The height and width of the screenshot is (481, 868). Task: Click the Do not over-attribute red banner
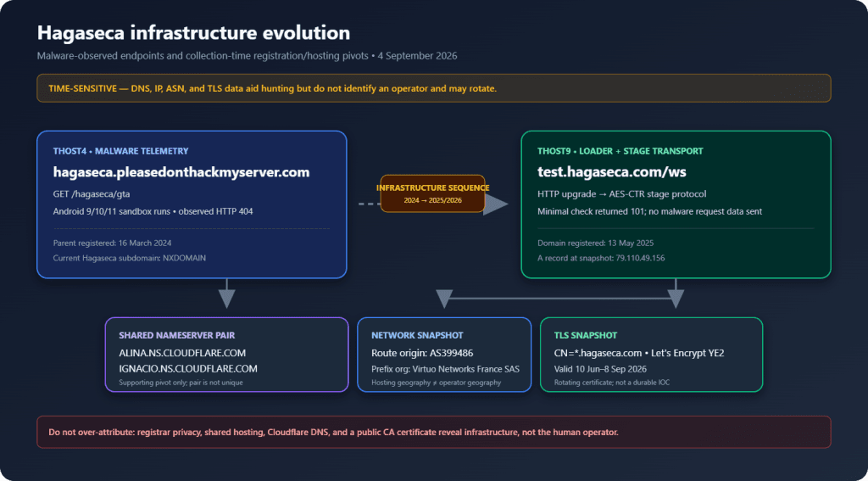(433, 432)
